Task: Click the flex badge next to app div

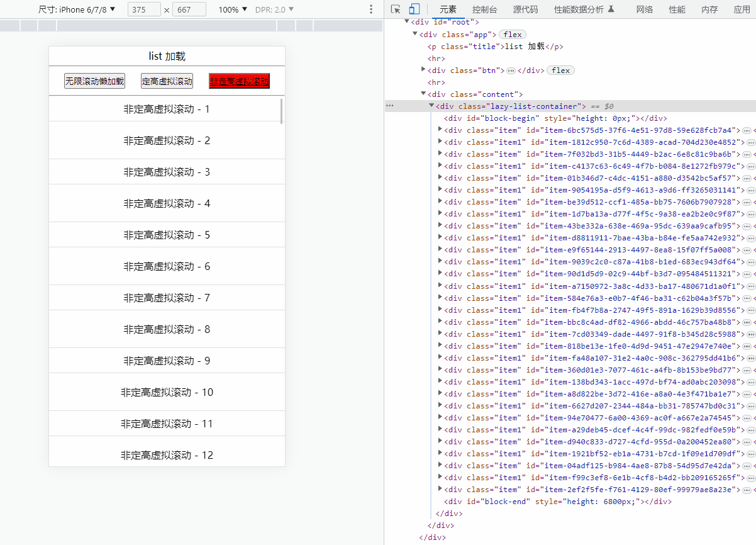Action: click(x=513, y=35)
